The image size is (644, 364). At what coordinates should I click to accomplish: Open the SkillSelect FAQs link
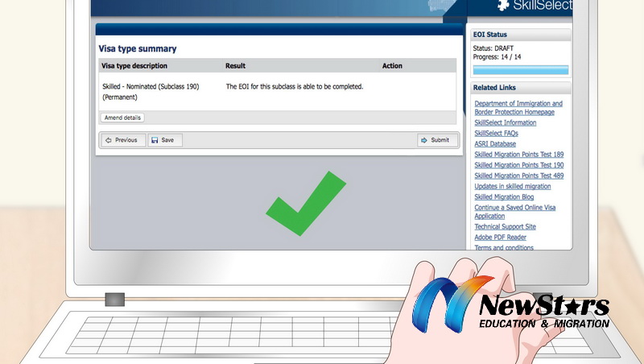[x=496, y=133]
